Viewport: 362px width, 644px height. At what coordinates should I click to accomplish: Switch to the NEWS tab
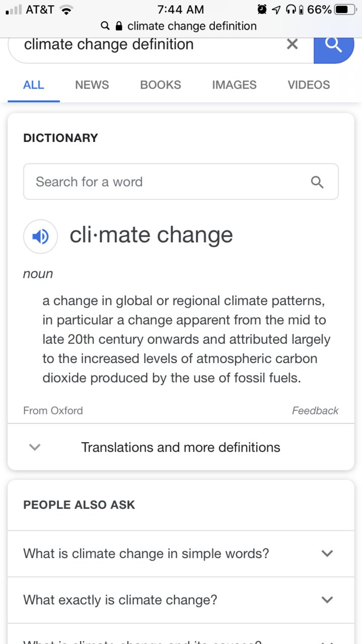92,85
